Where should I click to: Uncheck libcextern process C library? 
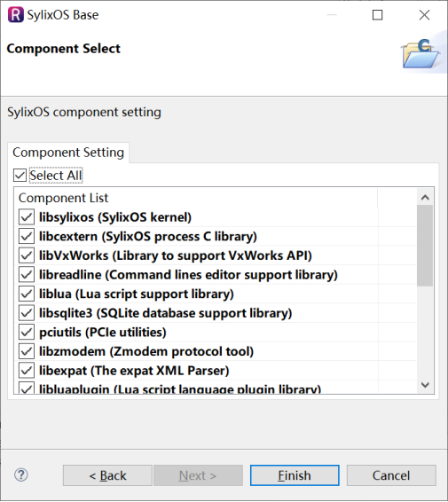27,236
